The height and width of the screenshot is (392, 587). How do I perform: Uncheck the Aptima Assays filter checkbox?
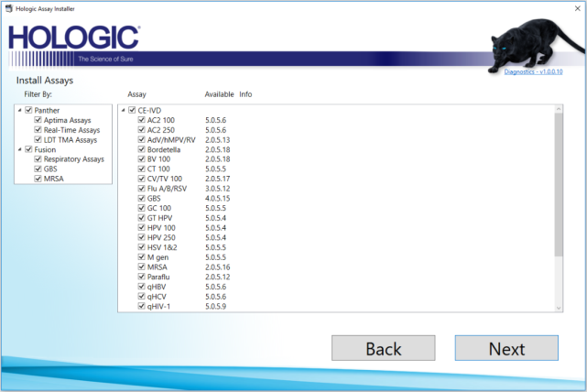click(x=38, y=120)
